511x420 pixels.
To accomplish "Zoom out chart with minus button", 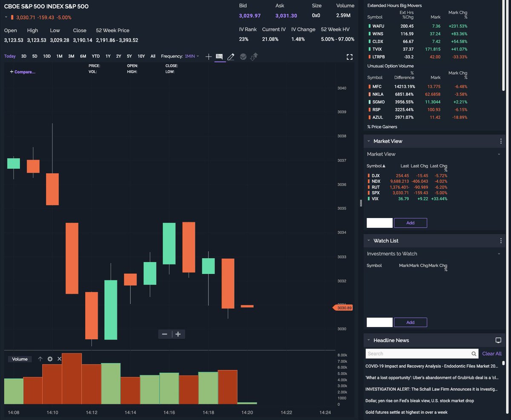I will pyautogui.click(x=165, y=334).
